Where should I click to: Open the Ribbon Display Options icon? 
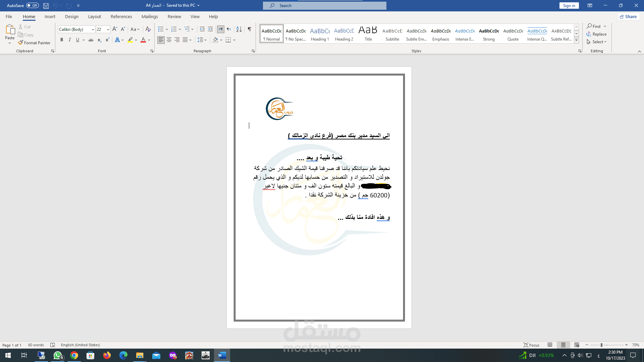tap(590, 5)
